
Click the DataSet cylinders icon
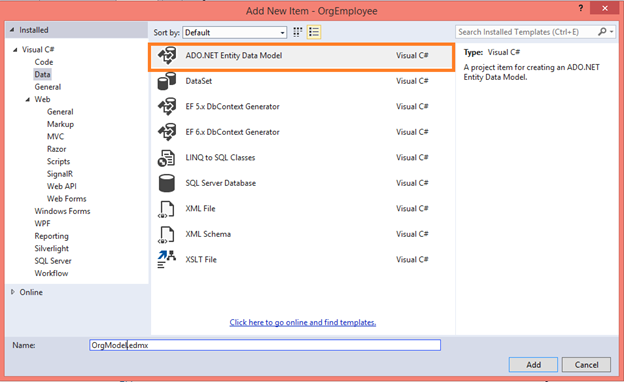[167, 81]
